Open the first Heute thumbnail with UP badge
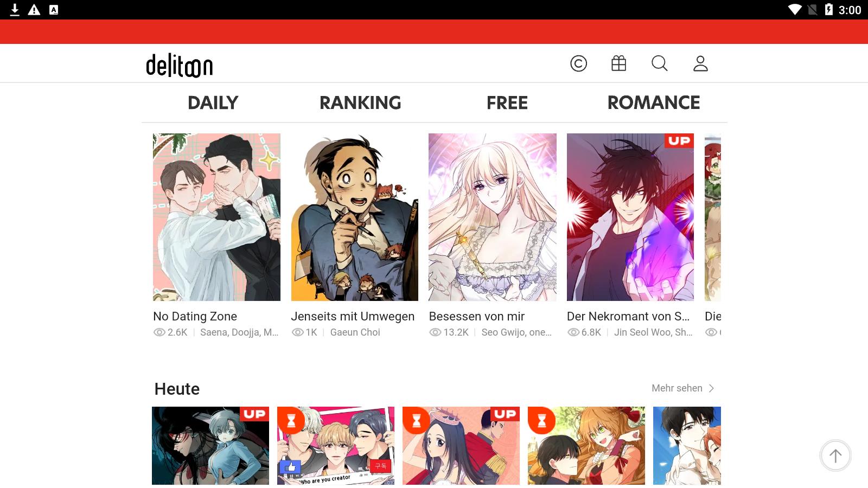 [210, 446]
